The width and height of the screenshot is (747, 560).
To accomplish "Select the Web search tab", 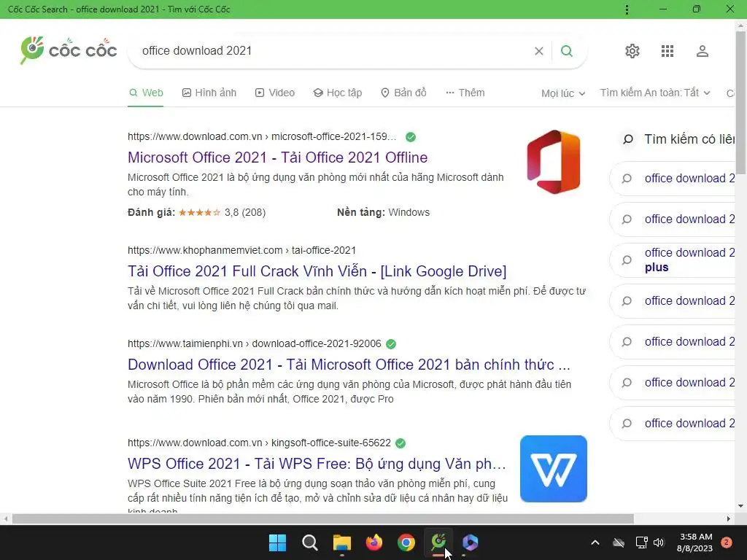I will pos(146,93).
